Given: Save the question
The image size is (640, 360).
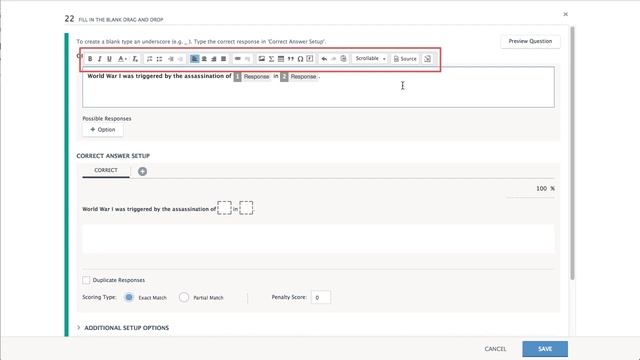Looking at the screenshot, I should tap(545, 349).
